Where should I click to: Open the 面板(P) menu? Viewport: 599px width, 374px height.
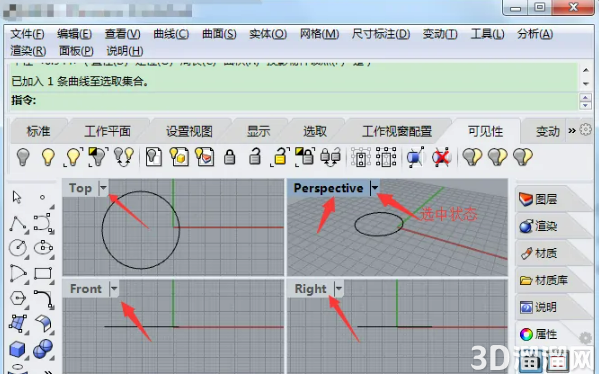[x=76, y=50]
